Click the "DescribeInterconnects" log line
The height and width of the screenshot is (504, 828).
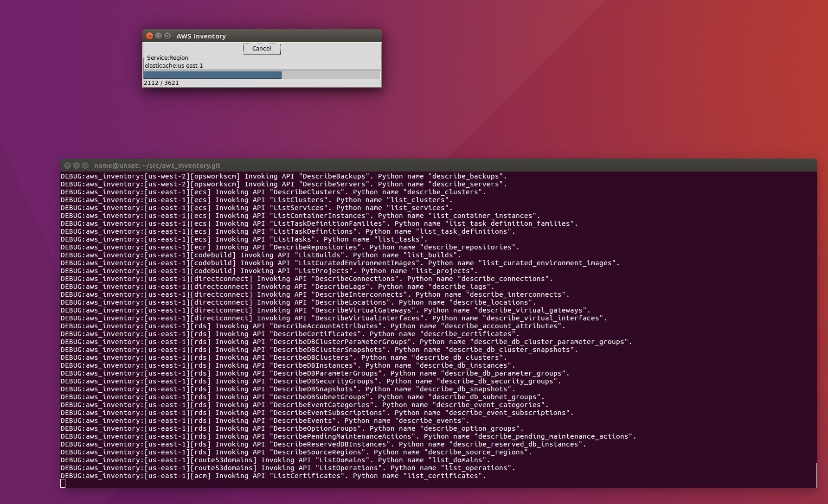pos(315,294)
